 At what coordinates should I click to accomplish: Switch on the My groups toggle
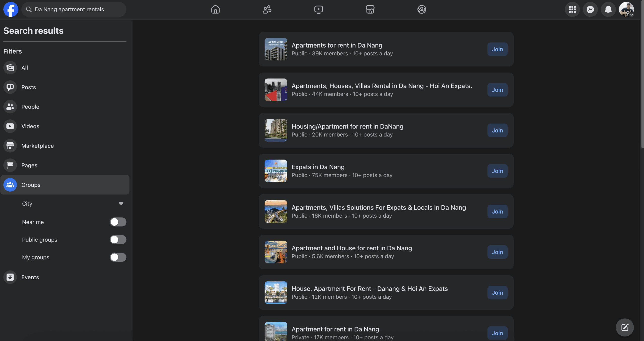coord(118,257)
